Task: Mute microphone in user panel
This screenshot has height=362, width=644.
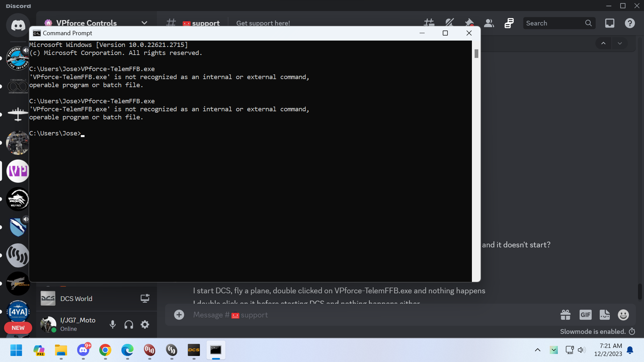Action: pos(113,324)
